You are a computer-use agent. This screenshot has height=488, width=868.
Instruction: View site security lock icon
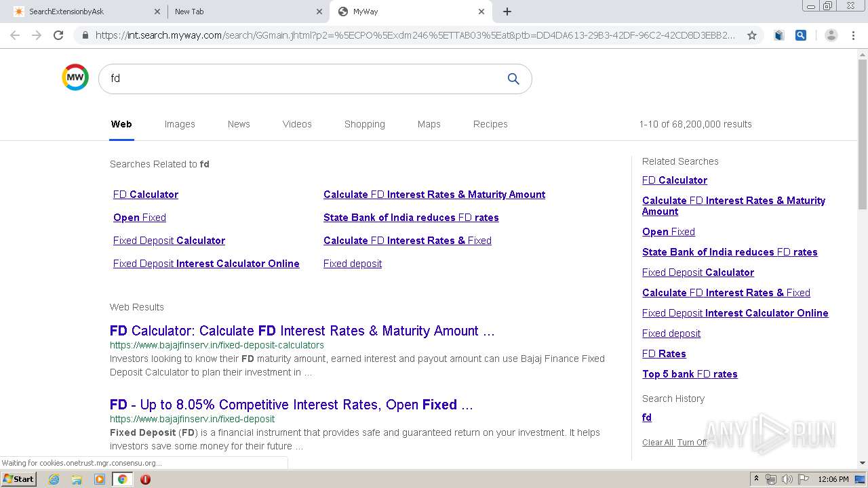[85, 35]
